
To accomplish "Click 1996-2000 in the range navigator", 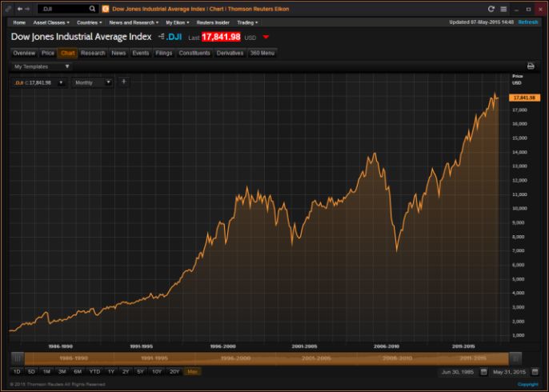I will [235, 358].
